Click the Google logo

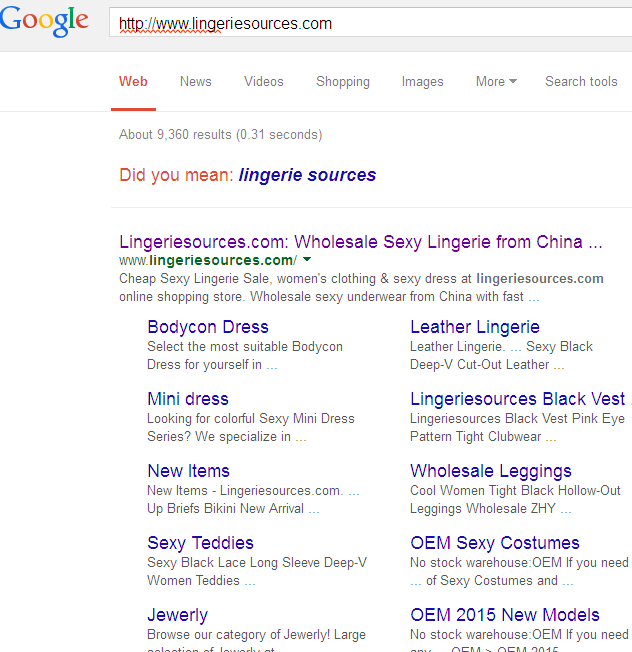click(x=44, y=21)
